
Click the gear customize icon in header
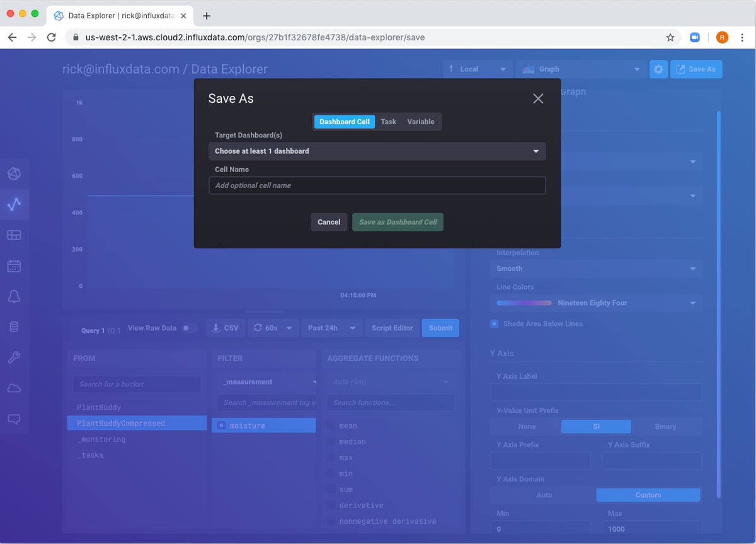click(x=658, y=69)
